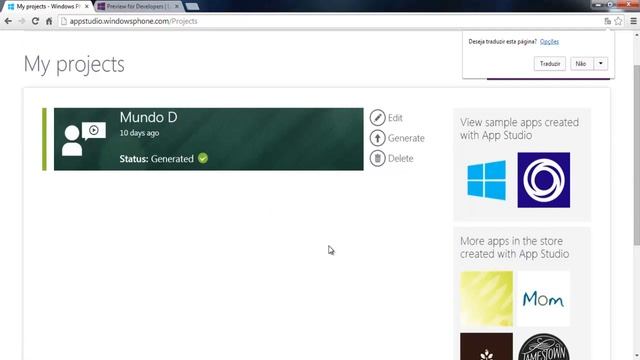Click the Traduzir button

[550, 64]
